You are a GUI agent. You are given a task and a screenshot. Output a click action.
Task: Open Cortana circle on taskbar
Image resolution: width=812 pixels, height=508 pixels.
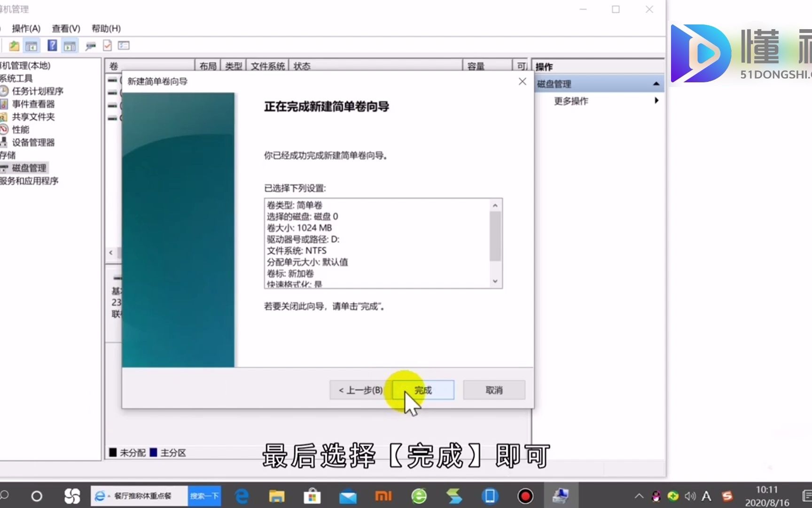pyautogui.click(x=36, y=496)
